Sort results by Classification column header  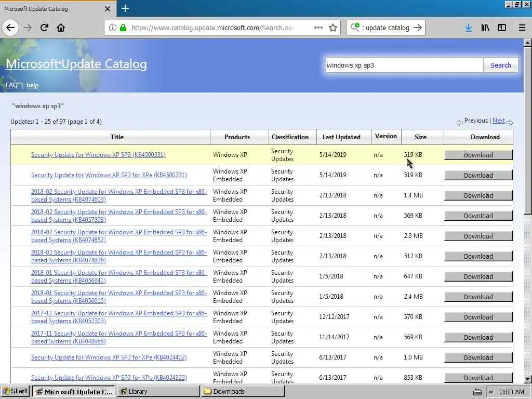293,137
